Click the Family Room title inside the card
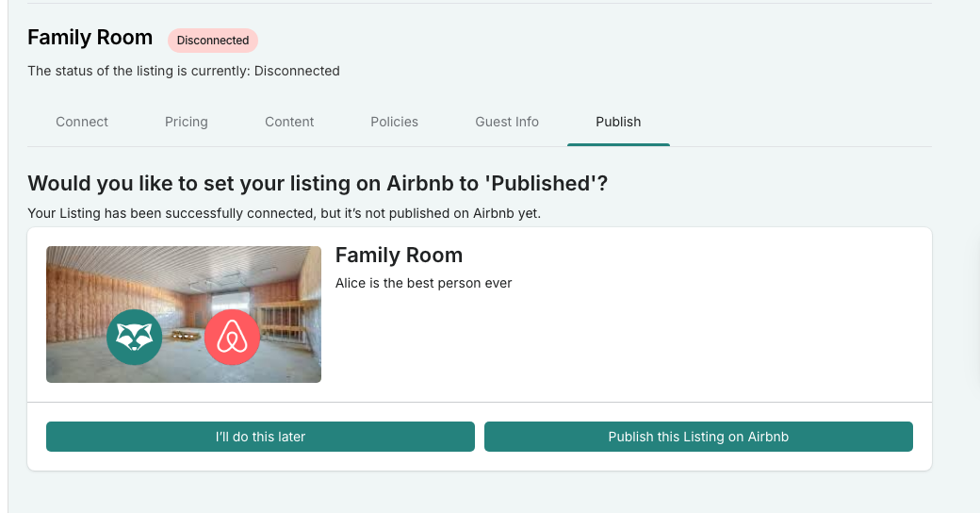The height and width of the screenshot is (513, 980). (x=399, y=255)
